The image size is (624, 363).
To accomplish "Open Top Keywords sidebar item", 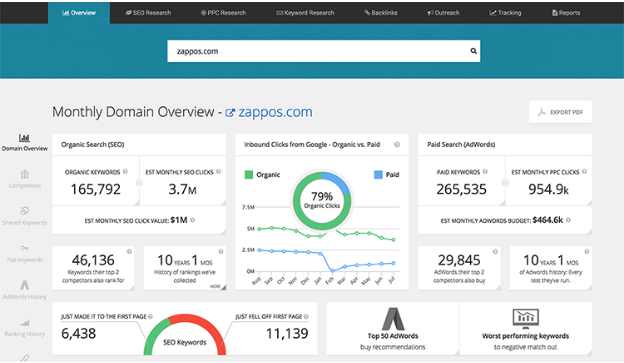I will [24, 254].
